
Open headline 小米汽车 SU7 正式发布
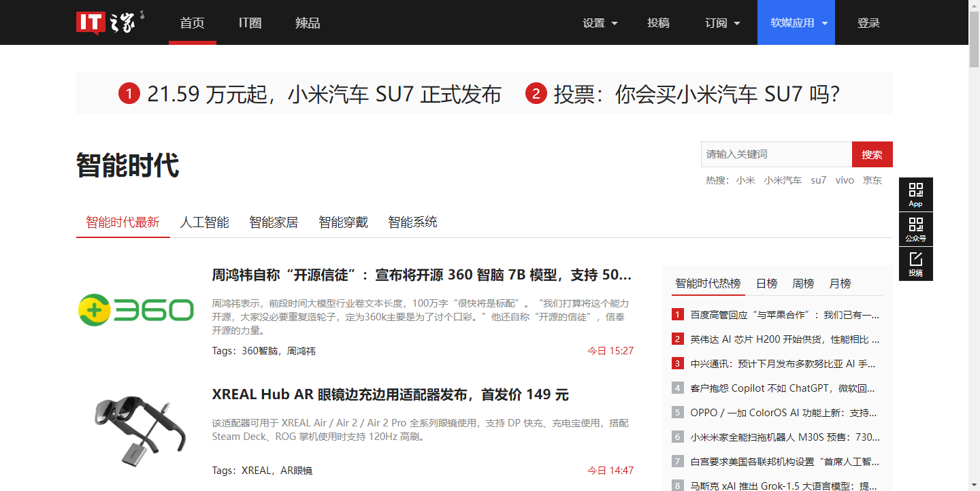pyautogui.click(x=324, y=94)
